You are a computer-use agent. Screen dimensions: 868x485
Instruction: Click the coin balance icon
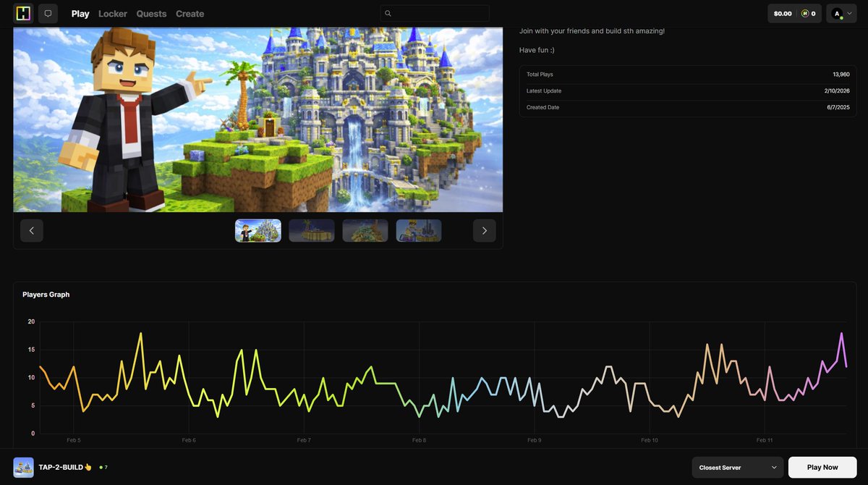[x=804, y=14]
